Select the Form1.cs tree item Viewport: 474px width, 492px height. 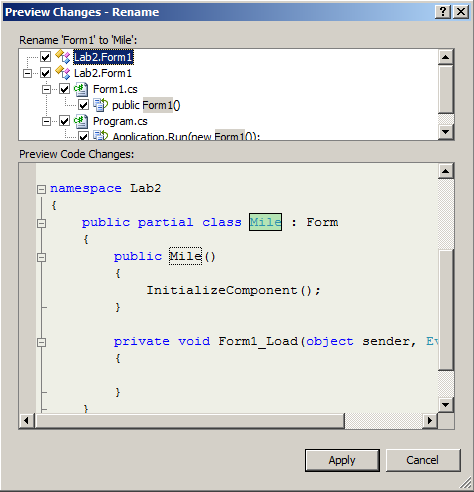115,89
